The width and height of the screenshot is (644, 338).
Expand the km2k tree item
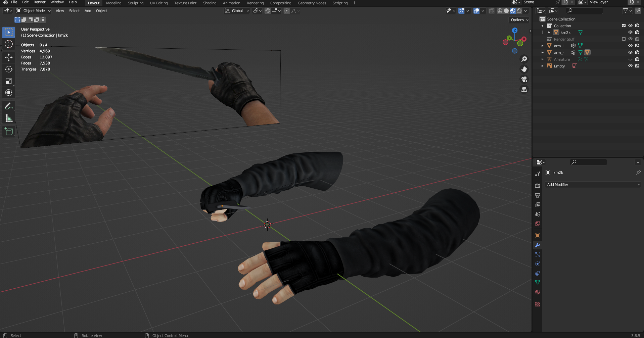pyautogui.click(x=549, y=33)
